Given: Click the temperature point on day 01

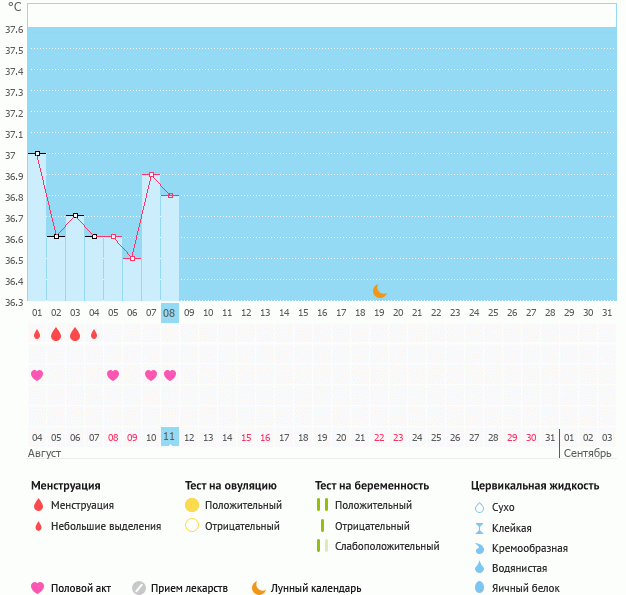Looking at the screenshot, I should click(37, 153).
